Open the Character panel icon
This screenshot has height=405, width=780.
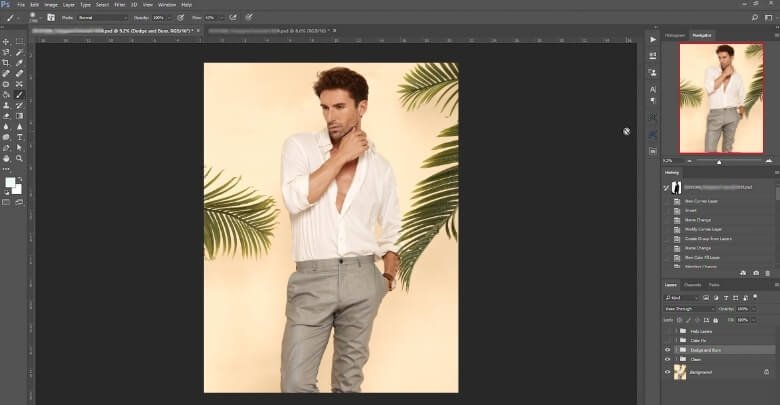click(x=653, y=90)
